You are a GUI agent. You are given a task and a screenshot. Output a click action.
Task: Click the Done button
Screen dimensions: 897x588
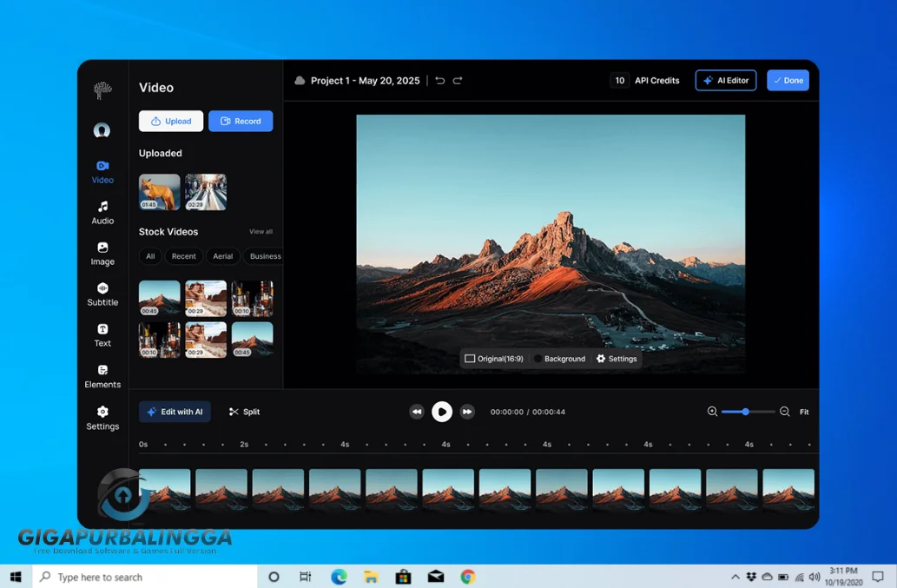coord(788,80)
